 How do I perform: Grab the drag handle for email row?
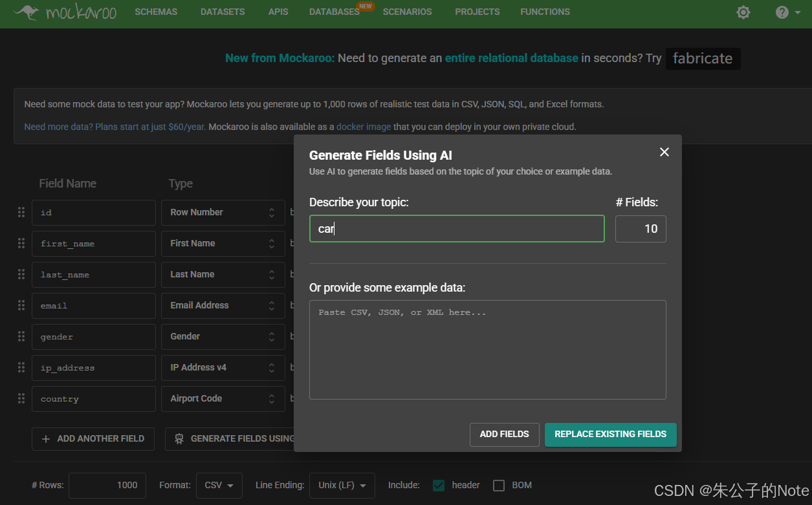tap(21, 305)
